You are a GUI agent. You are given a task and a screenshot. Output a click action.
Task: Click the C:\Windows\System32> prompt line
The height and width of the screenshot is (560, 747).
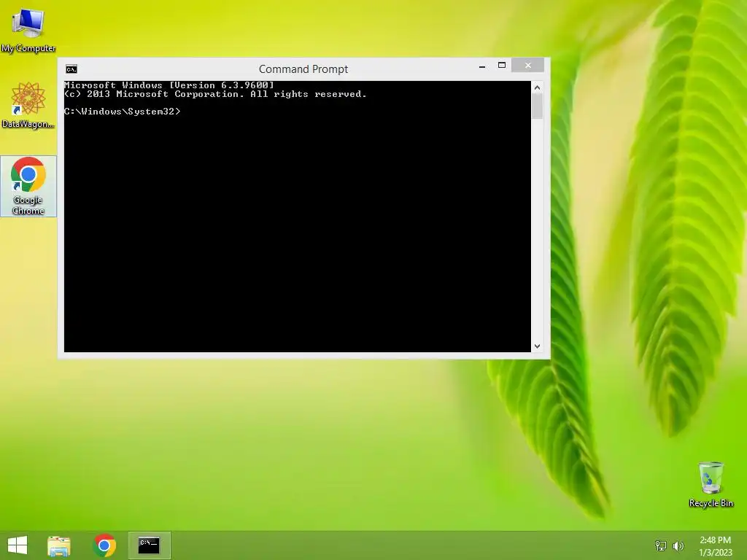pos(123,112)
